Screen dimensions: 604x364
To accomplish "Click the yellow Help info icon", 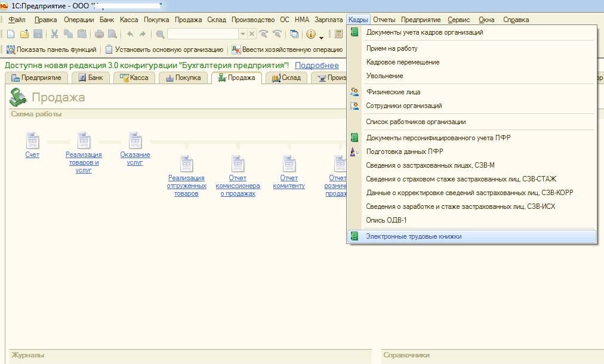I will coord(310,34).
